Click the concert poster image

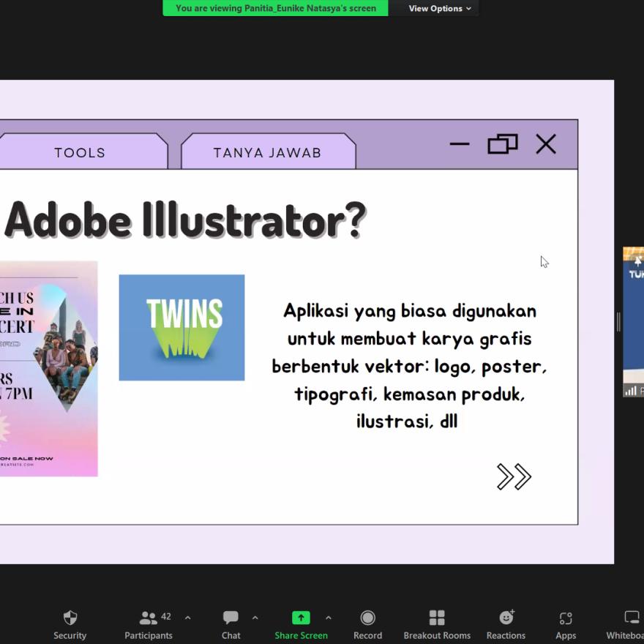[48, 368]
